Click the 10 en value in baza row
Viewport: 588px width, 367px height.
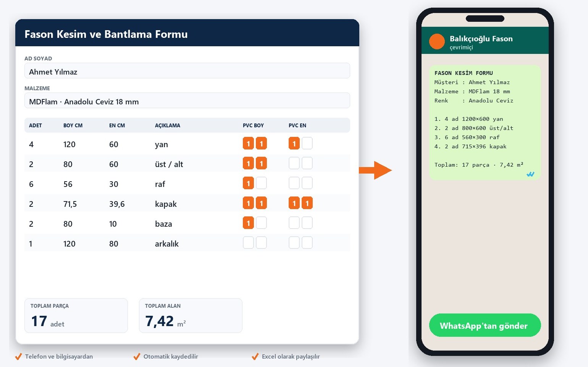(x=113, y=224)
